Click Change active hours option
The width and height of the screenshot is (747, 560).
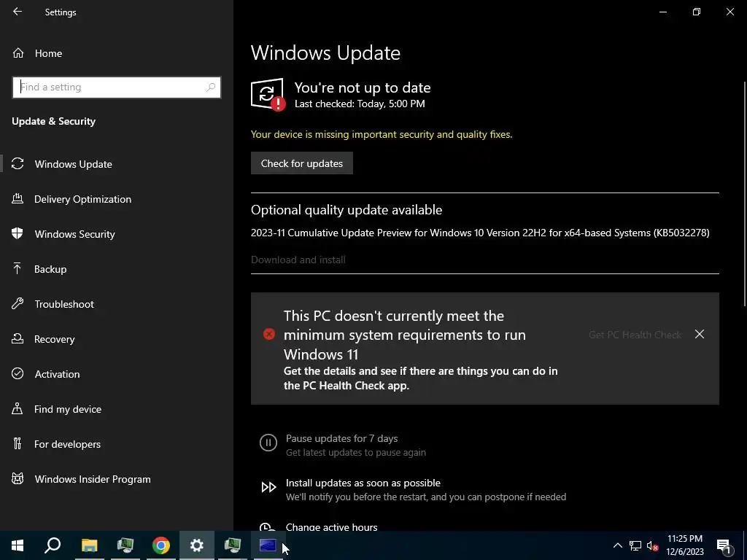tap(332, 526)
